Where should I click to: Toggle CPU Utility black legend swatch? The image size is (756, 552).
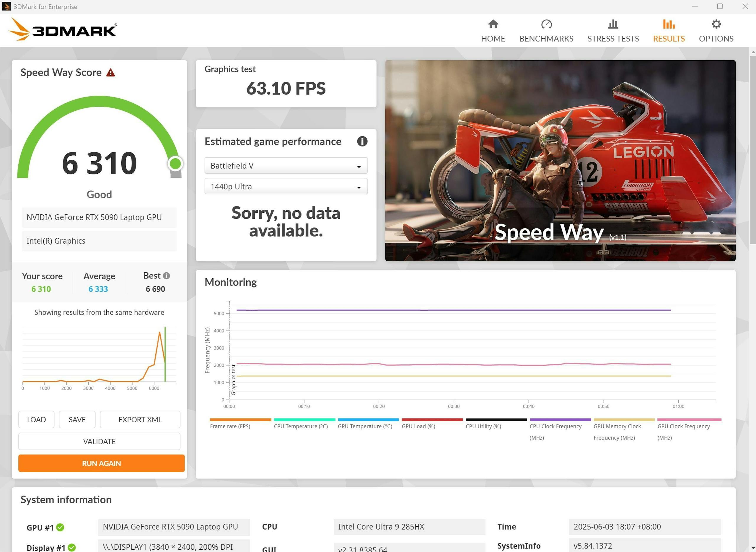pyautogui.click(x=496, y=420)
